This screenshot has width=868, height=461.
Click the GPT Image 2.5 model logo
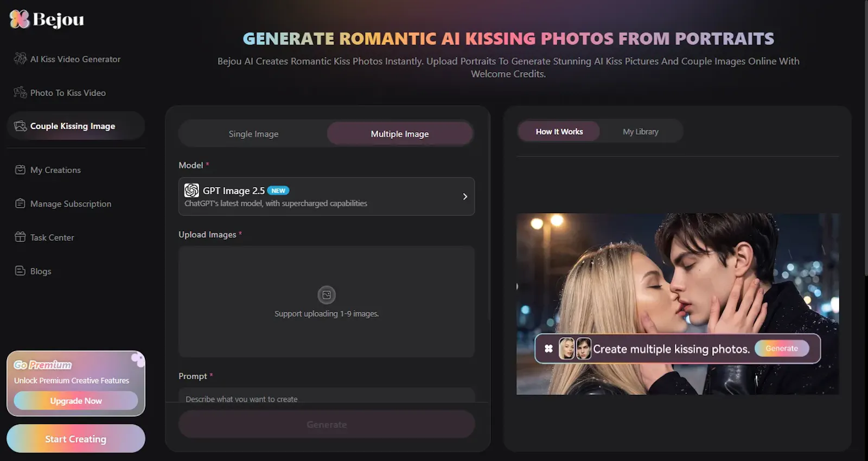click(x=192, y=190)
